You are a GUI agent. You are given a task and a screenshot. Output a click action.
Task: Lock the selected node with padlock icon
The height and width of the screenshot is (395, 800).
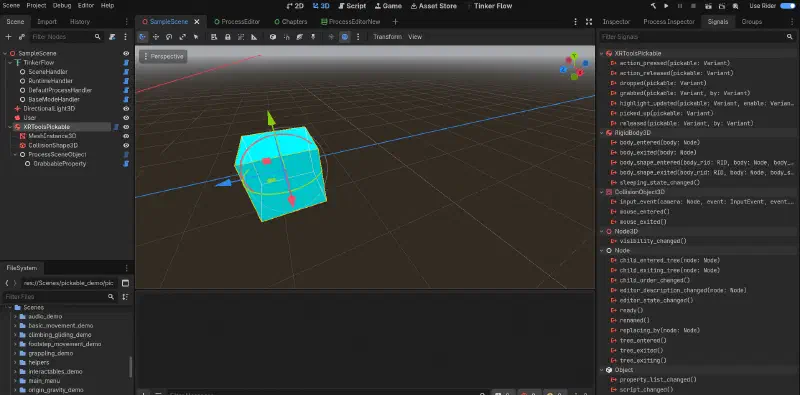228,37
